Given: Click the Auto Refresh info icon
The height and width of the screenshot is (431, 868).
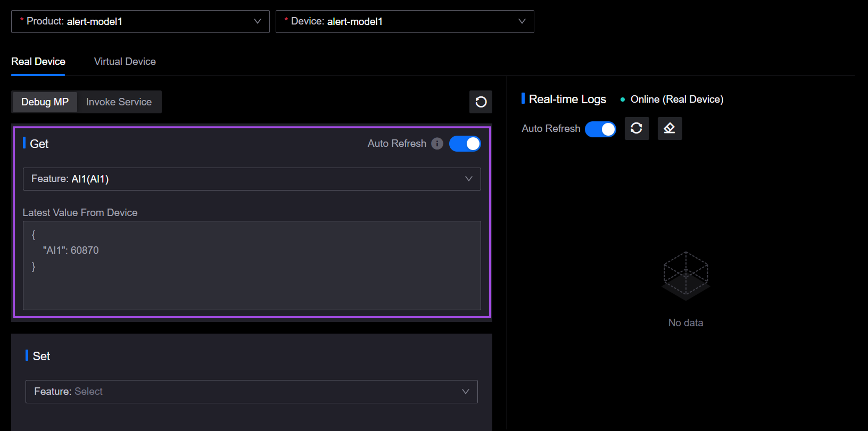Looking at the screenshot, I should 437,144.
